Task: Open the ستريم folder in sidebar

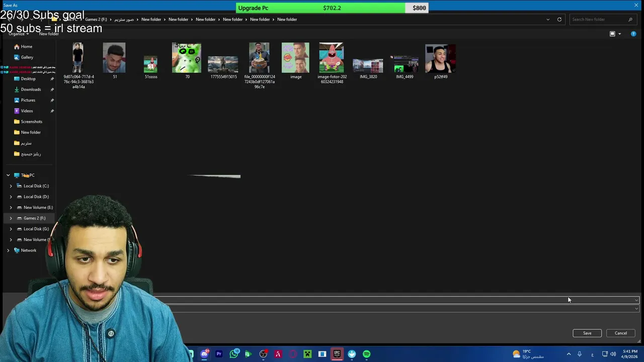Action: point(26,143)
